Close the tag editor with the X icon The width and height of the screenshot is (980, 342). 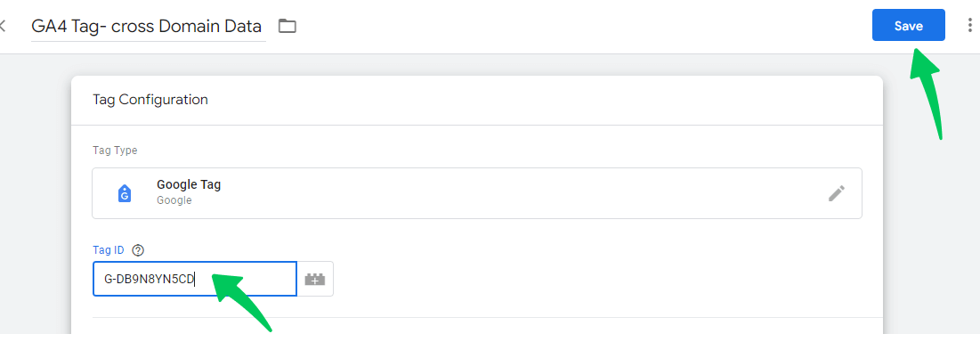[x=3, y=26]
